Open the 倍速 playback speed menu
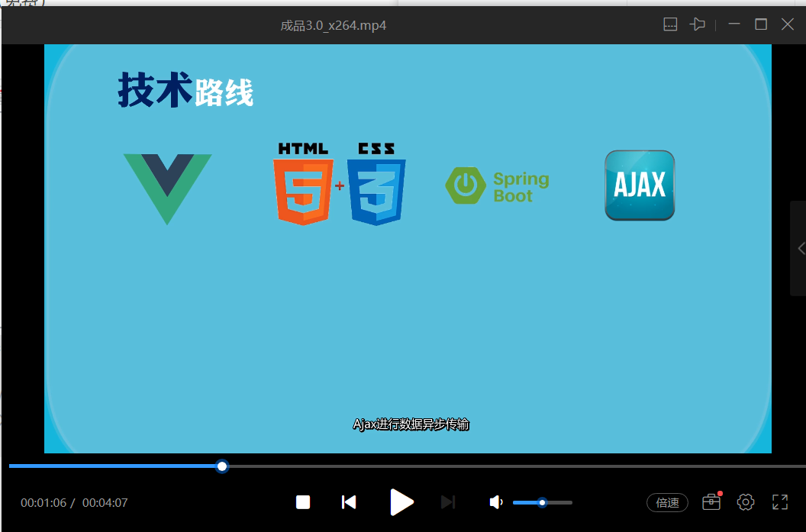Screen dimensions: 806x532 click(x=667, y=503)
